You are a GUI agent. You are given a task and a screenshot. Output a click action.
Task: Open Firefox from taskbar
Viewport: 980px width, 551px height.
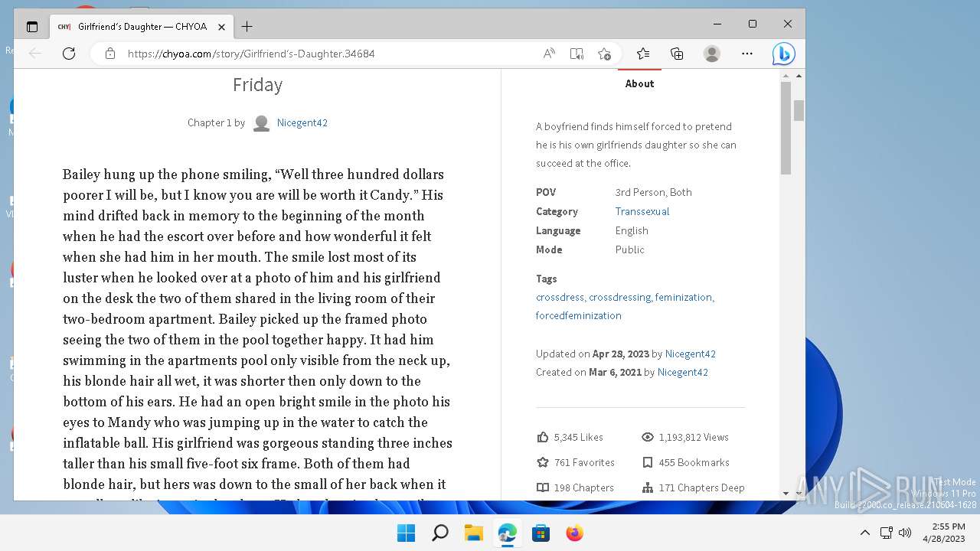tap(574, 533)
